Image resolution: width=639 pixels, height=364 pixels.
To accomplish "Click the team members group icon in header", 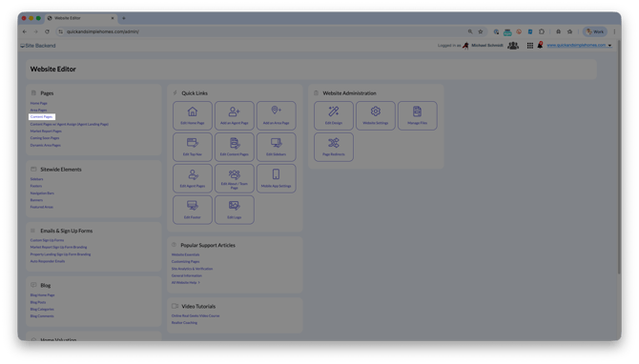I will (x=513, y=46).
